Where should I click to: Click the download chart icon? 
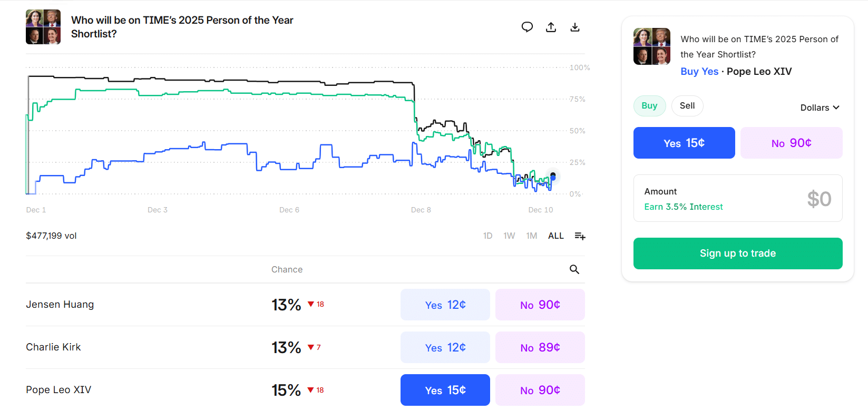575,27
